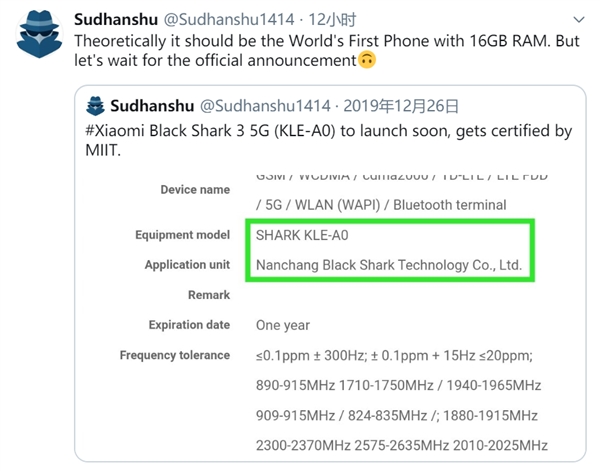The height and width of the screenshot is (471, 600).
Task: Click the Frequency tolerance label
Action: click(175, 355)
